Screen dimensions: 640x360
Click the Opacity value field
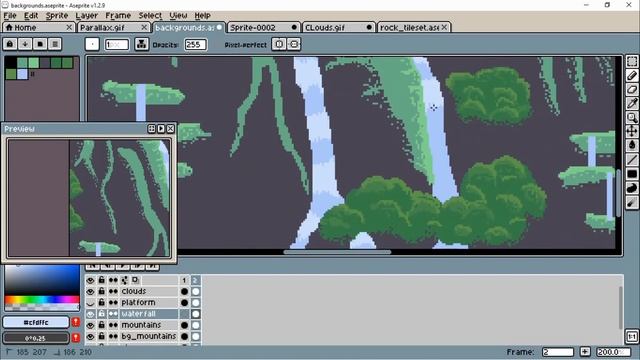pyautogui.click(x=195, y=44)
